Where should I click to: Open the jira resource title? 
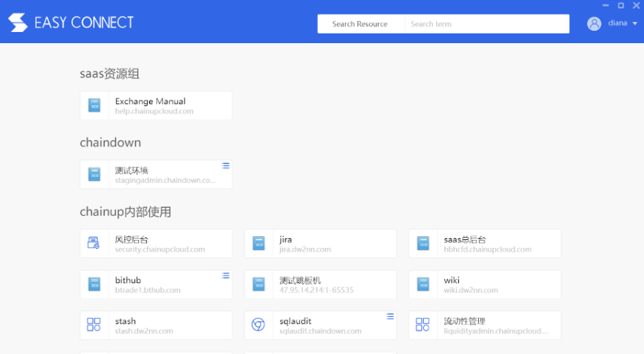tap(285, 239)
